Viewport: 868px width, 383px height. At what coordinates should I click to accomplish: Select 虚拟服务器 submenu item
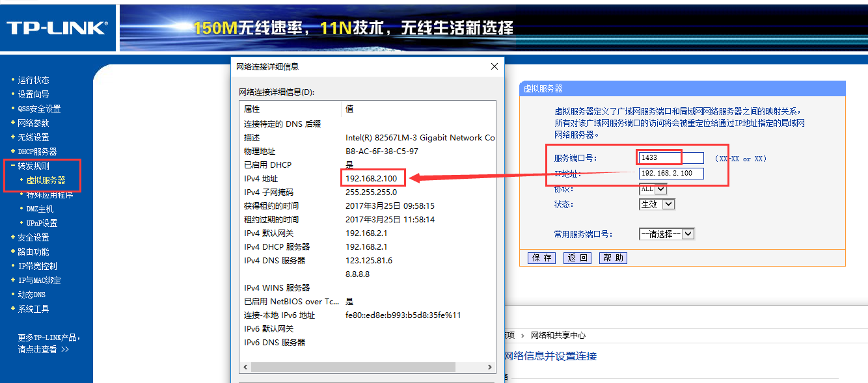[46, 180]
